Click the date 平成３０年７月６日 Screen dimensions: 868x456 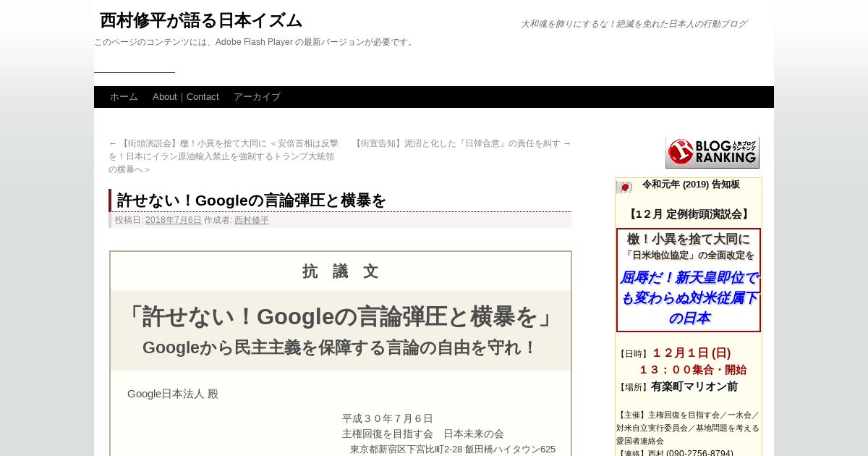point(388,418)
